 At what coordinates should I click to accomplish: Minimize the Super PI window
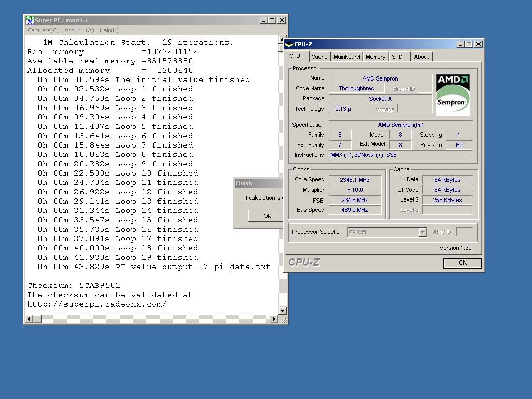263,20
